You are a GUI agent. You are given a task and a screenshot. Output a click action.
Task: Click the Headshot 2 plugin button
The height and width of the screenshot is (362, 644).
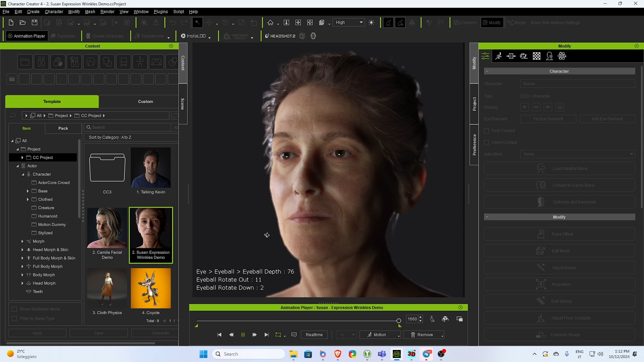tap(280, 36)
